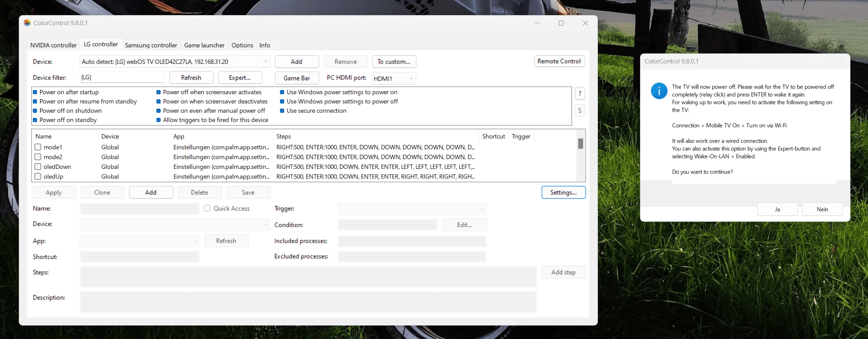
Task: Click Nein in the dialog
Action: click(822, 209)
